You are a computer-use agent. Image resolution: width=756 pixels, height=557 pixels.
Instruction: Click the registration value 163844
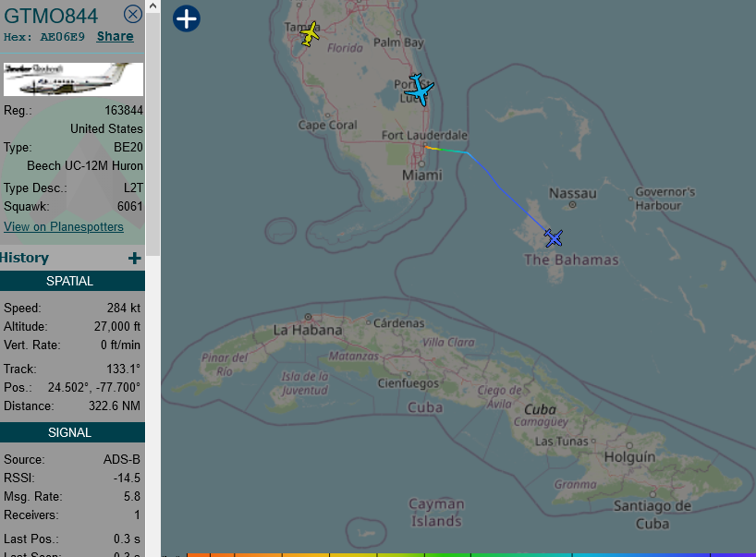click(x=124, y=110)
